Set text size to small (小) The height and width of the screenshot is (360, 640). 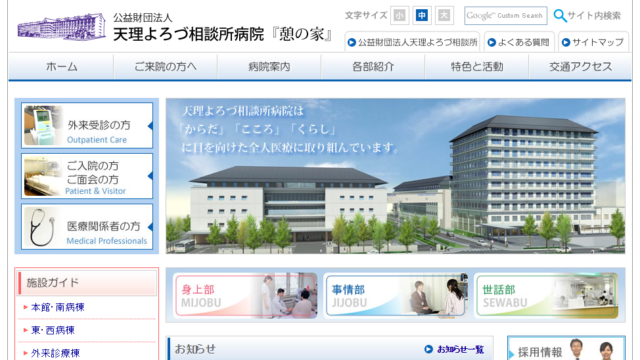pyautogui.click(x=400, y=16)
